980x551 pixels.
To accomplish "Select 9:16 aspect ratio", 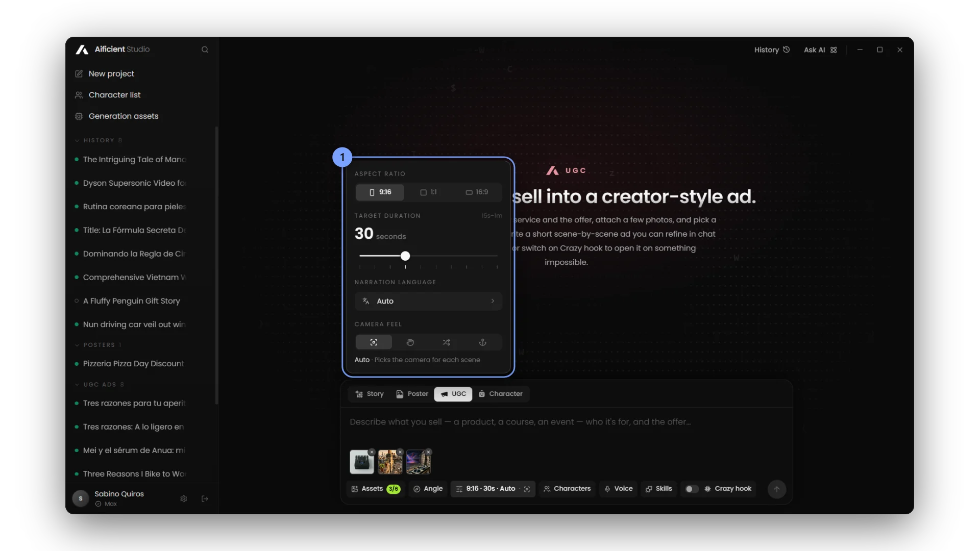I will coord(380,192).
